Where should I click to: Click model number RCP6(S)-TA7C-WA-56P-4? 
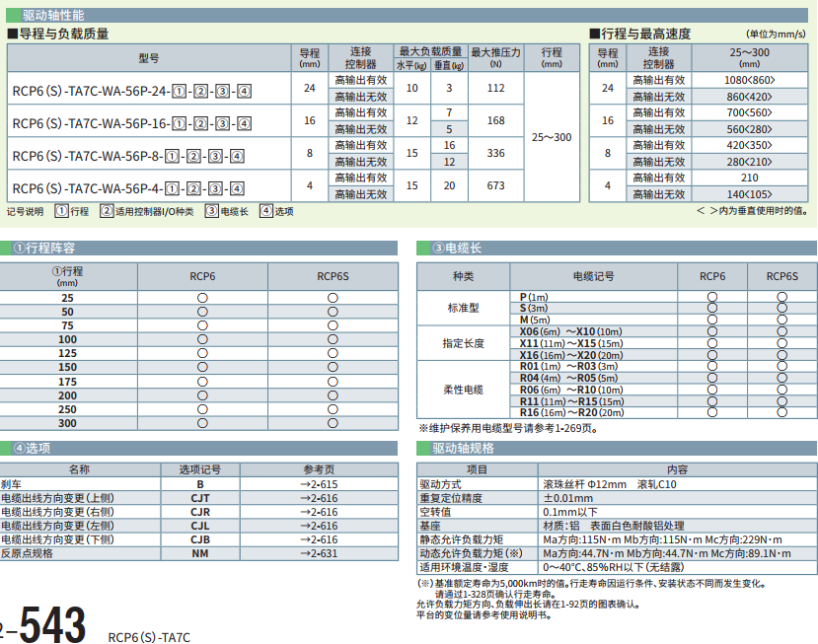128,188
